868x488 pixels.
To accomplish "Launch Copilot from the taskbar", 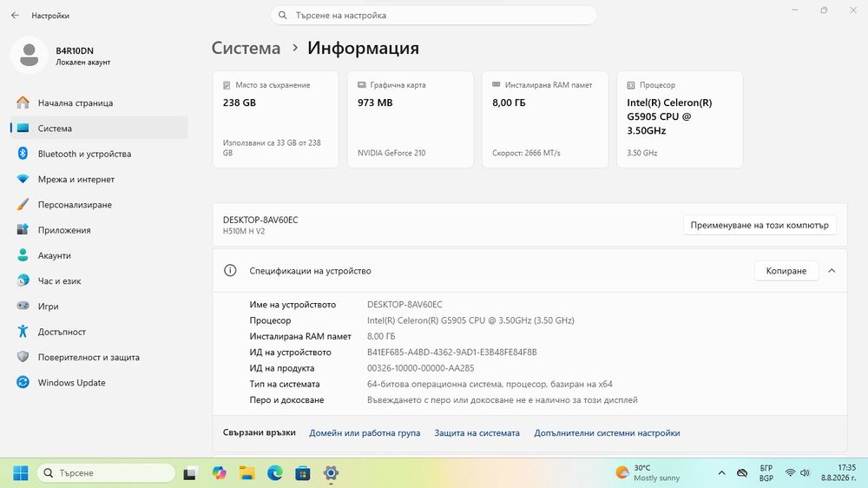I will (x=220, y=473).
